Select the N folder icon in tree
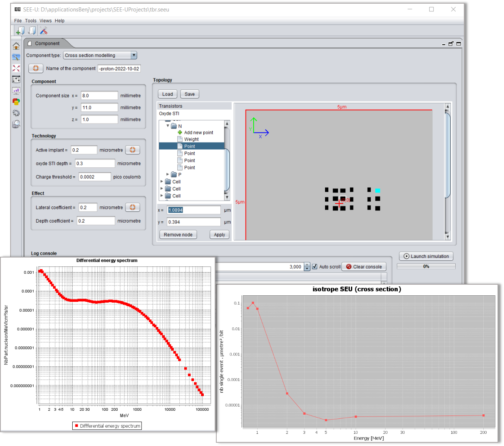The height and width of the screenshot is (446, 504). pyautogui.click(x=174, y=126)
